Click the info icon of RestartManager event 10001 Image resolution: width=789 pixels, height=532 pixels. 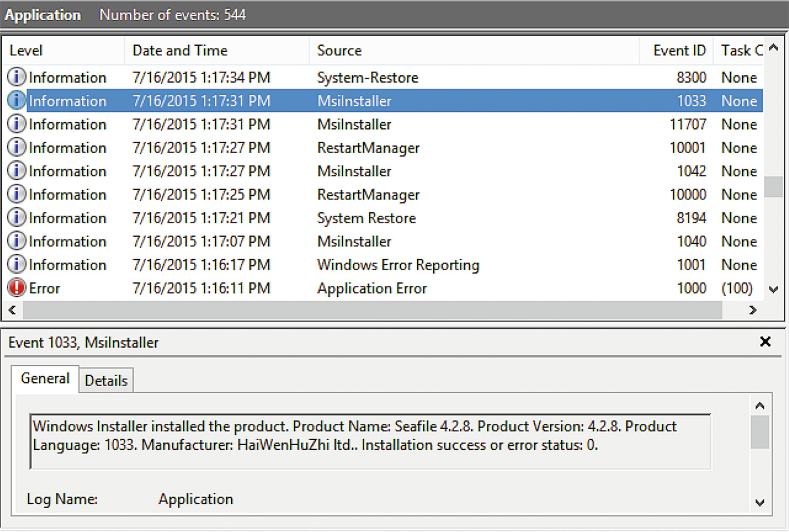[x=17, y=147]
